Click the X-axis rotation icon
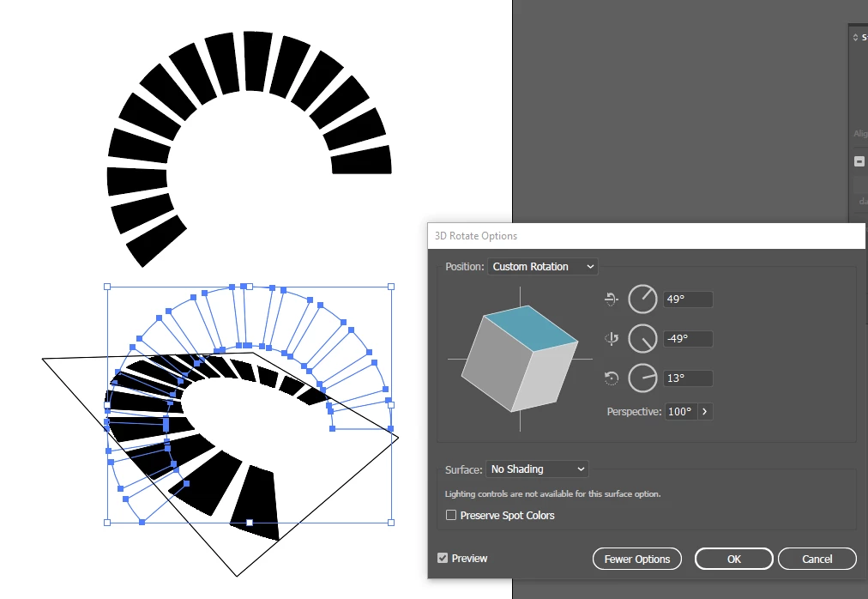Image resolution: width=868 pixels, height=599 pixels. 612,299
